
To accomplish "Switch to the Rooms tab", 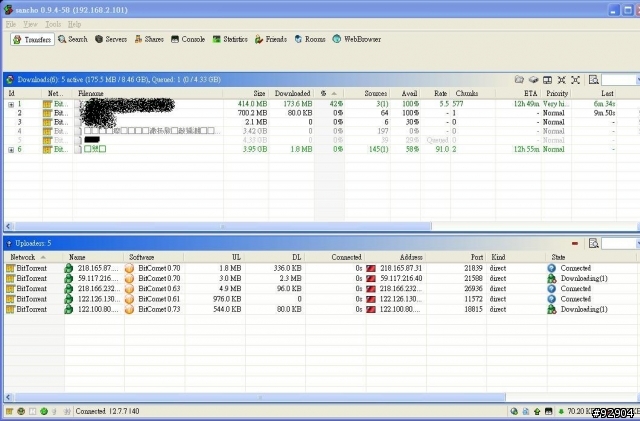I will 310,39.
